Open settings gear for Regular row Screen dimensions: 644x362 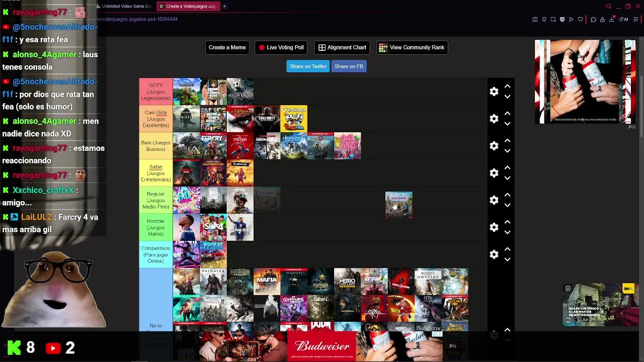click(494, 200)
